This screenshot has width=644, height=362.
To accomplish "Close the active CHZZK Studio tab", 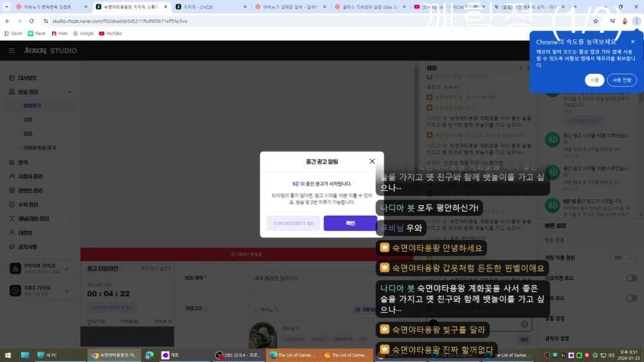I will 165,7.
